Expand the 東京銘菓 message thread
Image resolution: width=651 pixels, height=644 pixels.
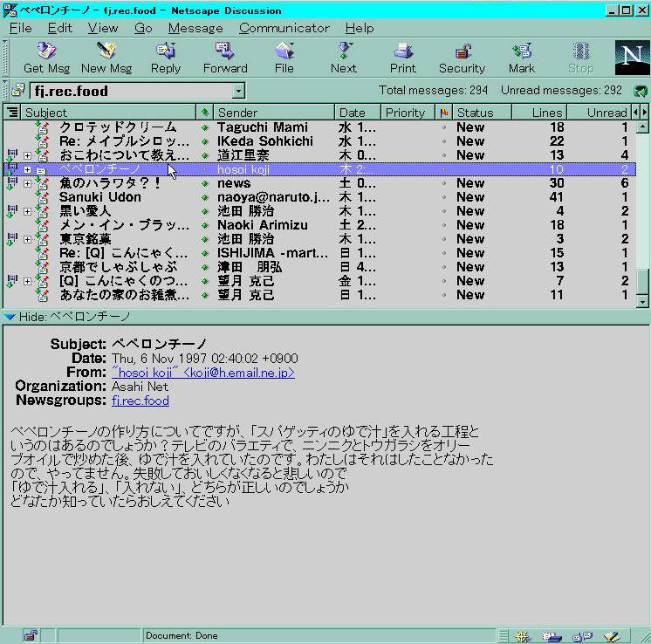28,239
